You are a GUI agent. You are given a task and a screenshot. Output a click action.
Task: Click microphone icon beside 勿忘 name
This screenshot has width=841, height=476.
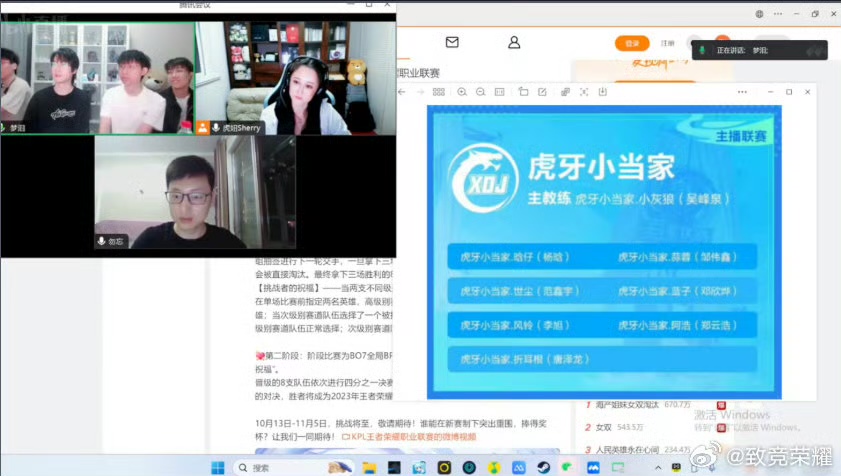pos(101,241)
